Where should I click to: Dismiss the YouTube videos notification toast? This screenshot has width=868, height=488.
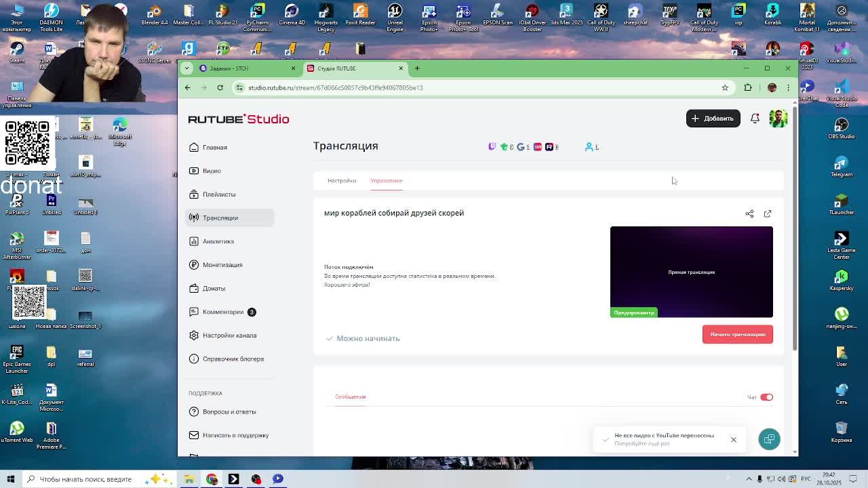pyautogui.click(x=733, y=440)
